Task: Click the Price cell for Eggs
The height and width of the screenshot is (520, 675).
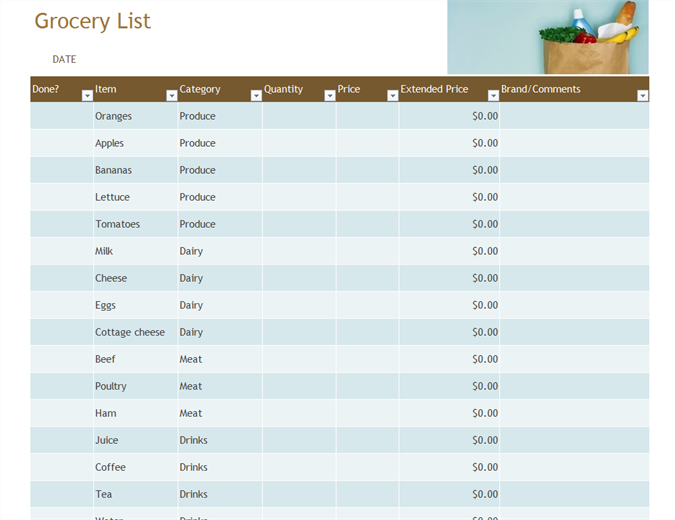Action: pyautogui.click(x=367, y=305)
